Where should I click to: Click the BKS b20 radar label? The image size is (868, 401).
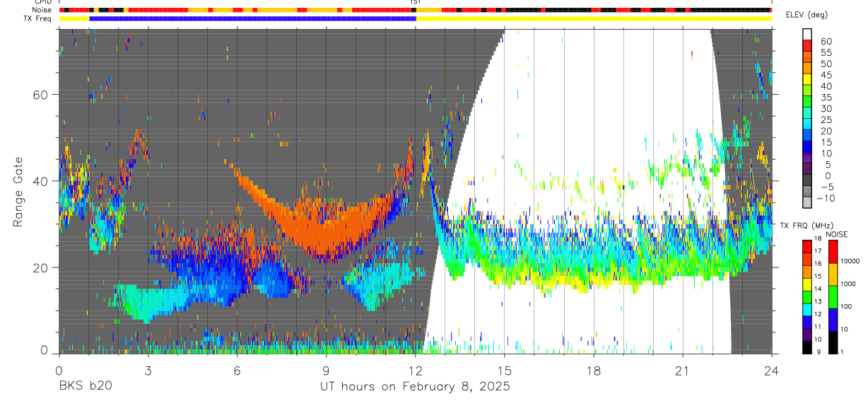click(x=85, y=386)
